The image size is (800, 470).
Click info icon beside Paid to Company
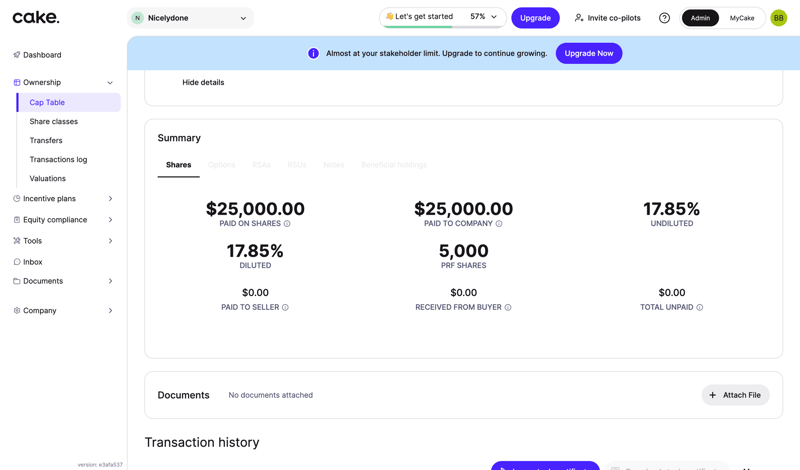click(499, 224)
